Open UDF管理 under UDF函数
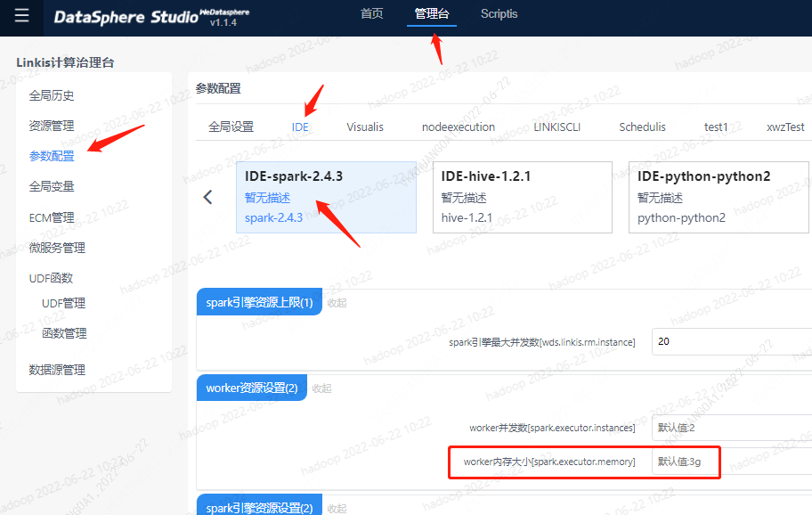This screenshot has height=515, width=812. [64, 303]
